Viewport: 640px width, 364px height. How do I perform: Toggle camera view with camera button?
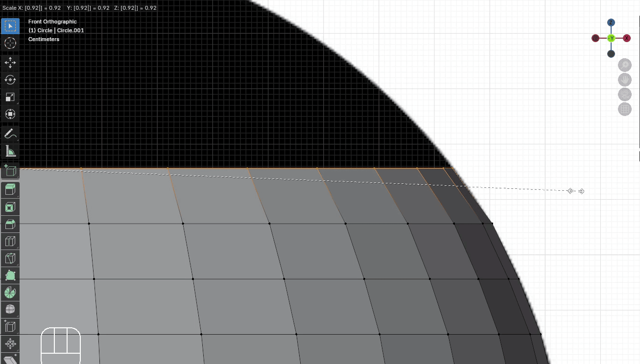625,94
